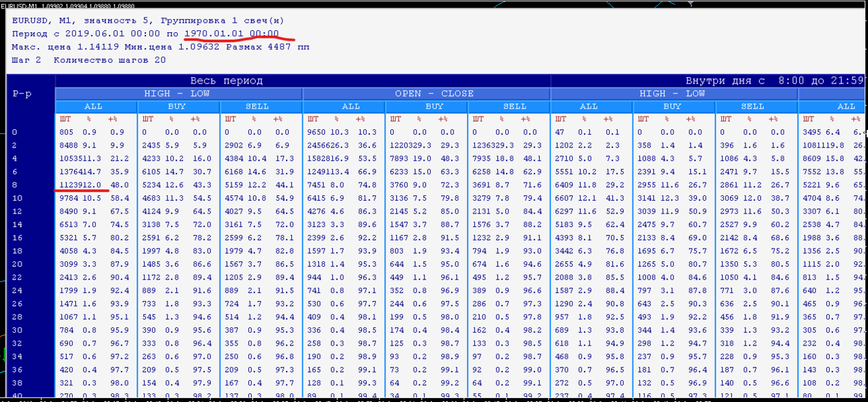Viewport: 868px width, 402px height.
Task: Click the row label 22 in Р-р column
Action: (x=17, y=277)
